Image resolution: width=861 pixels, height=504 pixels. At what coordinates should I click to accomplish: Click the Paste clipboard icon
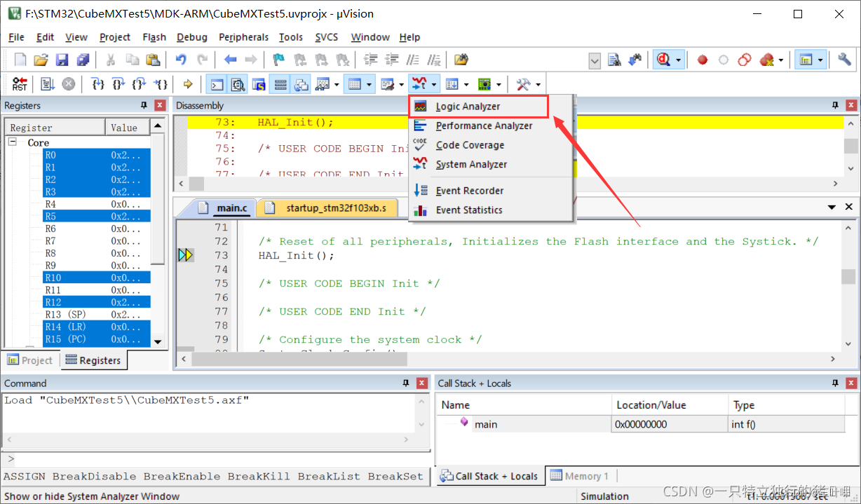153,60
